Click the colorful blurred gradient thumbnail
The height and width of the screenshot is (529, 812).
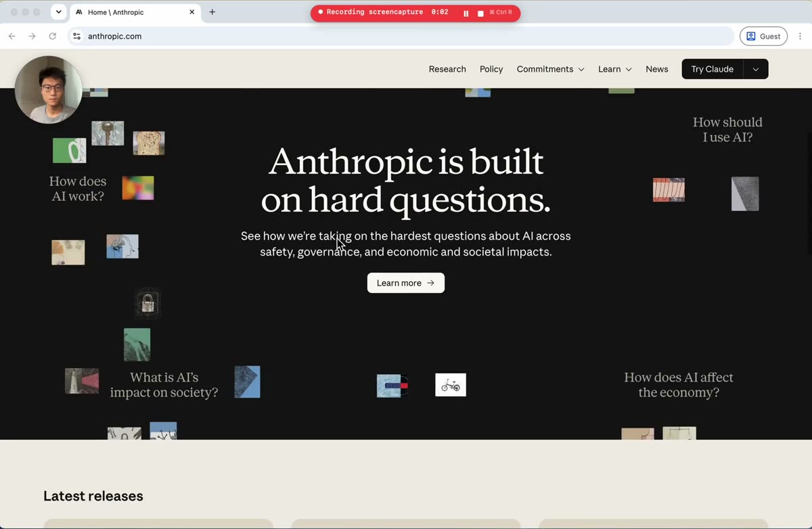point(138,188)
